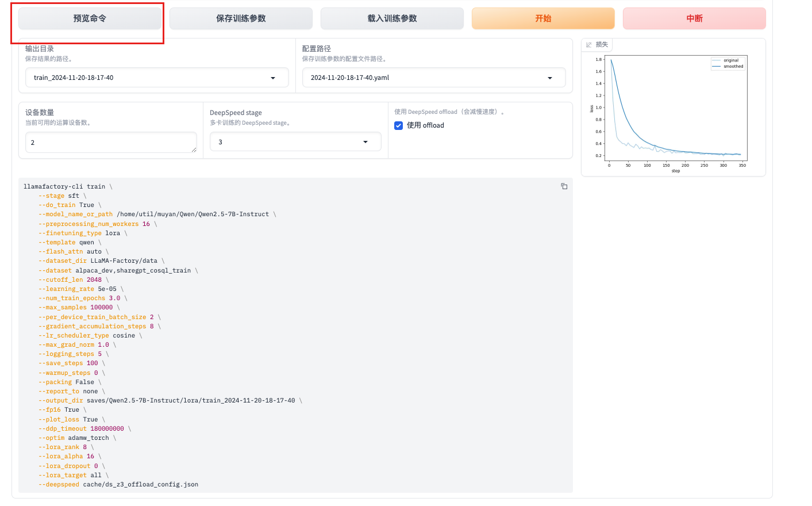
Task: Click the 设备数量 input field
Action: [x=109, y=142]
